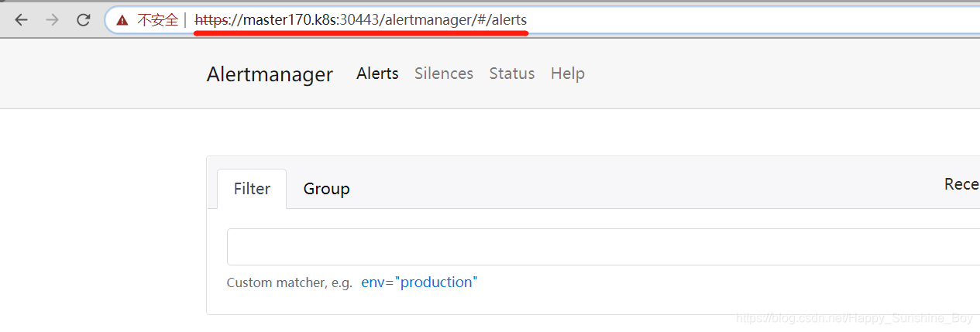Switch to the Group tab
This screenshot has width=980, height=332.
click(x=326, y=189)
